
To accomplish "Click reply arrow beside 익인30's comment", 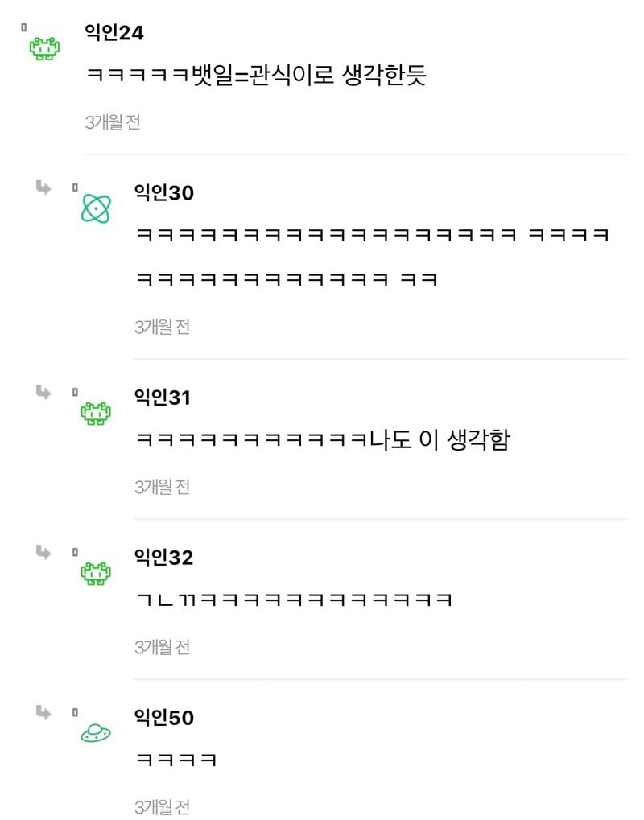I will 43,187.
